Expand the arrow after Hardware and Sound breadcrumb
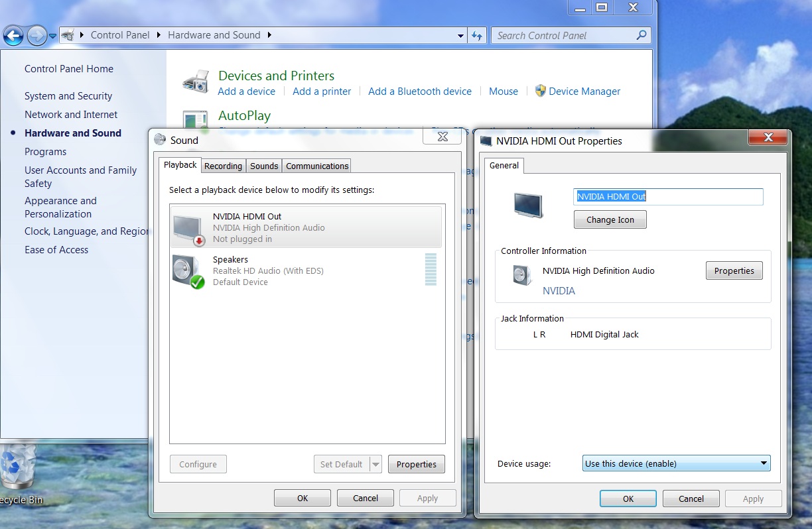 [270, 35]
